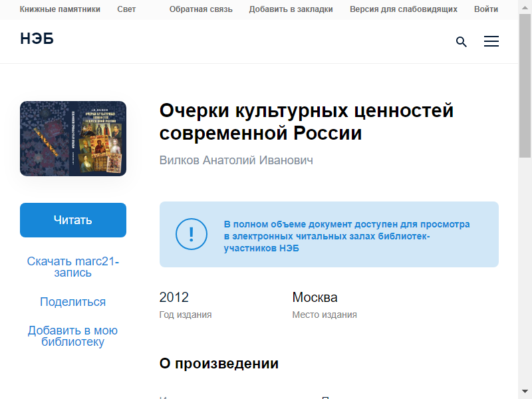
Task: Click the exclamation mark info icon
Action: click(x=192, y=234)
